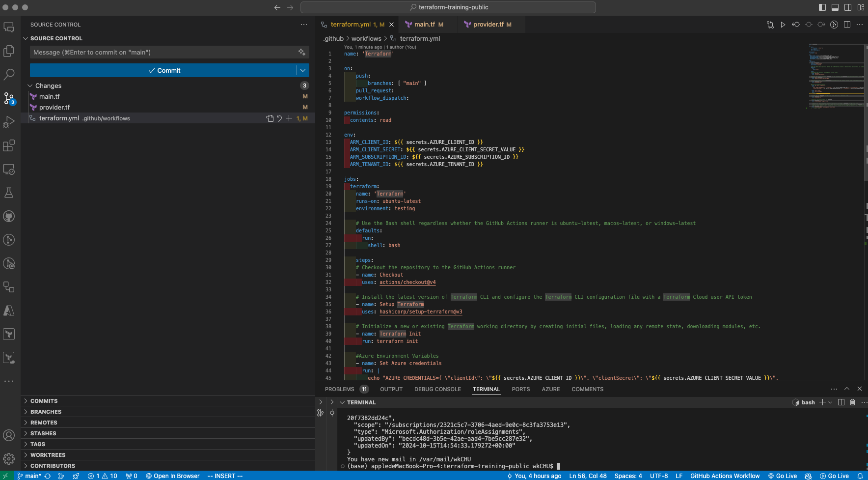
Task: Discard changes for terraform.yml
Action: coord(279,118)
